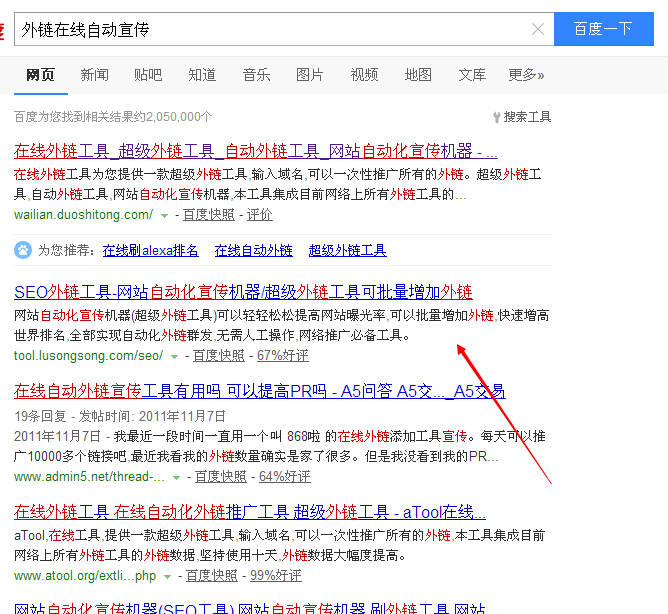Viewport: 668px width, 614px height.
Task: Open the 视频 tab
Action: [364, 75]
